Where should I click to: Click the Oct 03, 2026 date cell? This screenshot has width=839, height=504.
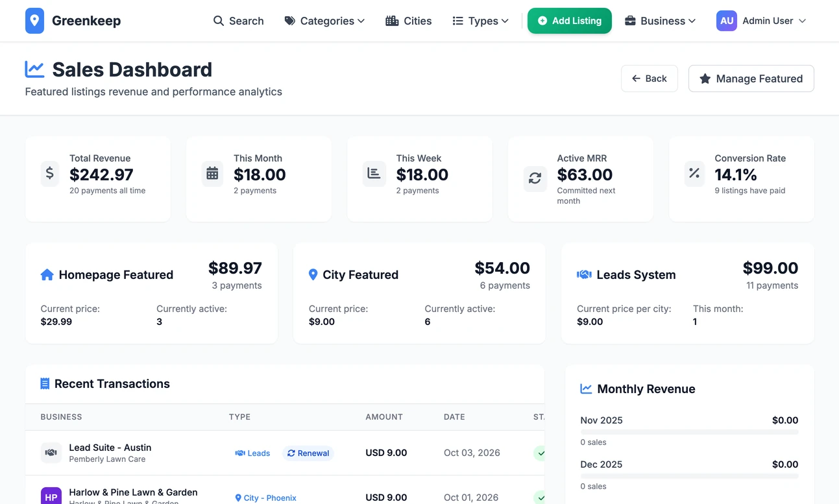[x=472, y=453]
